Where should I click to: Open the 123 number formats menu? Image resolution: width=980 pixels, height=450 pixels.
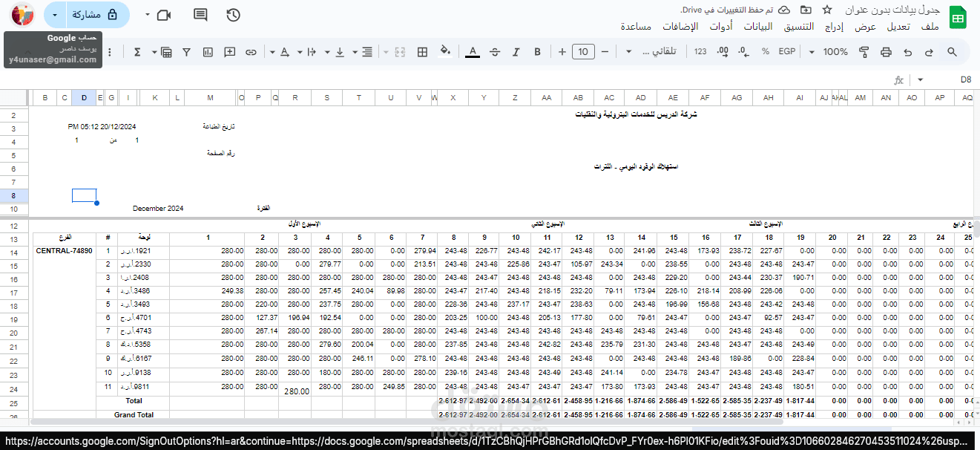[x=700, y=52]
